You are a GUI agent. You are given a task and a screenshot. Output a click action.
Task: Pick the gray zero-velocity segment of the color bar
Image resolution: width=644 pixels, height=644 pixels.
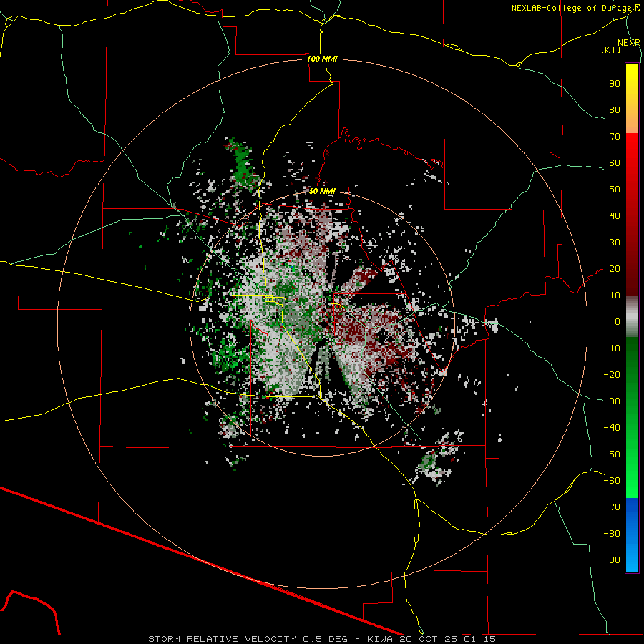coord(632,317)
